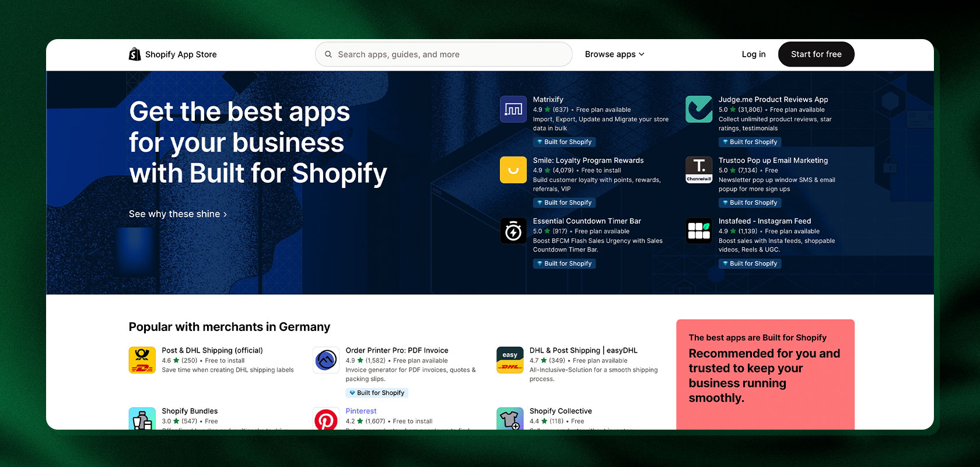The height and width of the screenshot is (467, 980).
Task: Click Instafeed Insta feeds description text
Action: pos(777,245)
